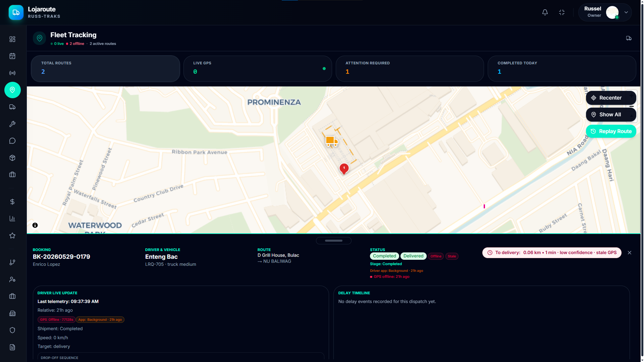Screen dimensions: 644x362
Task: Open the calendar schedule icon in sidebar
Action: click(12, 56)
